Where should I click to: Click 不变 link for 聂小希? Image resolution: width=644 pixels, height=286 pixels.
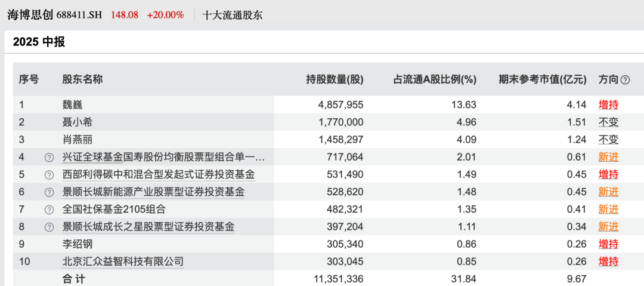[608, 122]
